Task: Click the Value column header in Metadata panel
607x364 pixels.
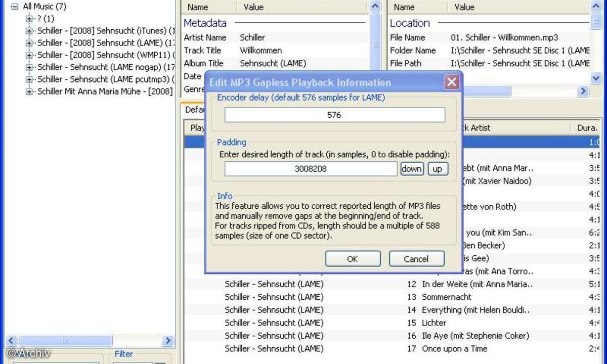Action: coord(302,7)
